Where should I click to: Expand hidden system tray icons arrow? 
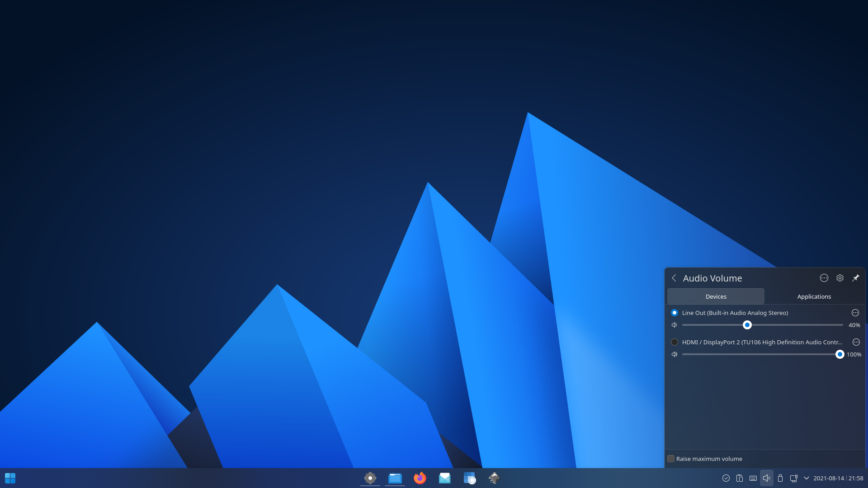(807, 478)
